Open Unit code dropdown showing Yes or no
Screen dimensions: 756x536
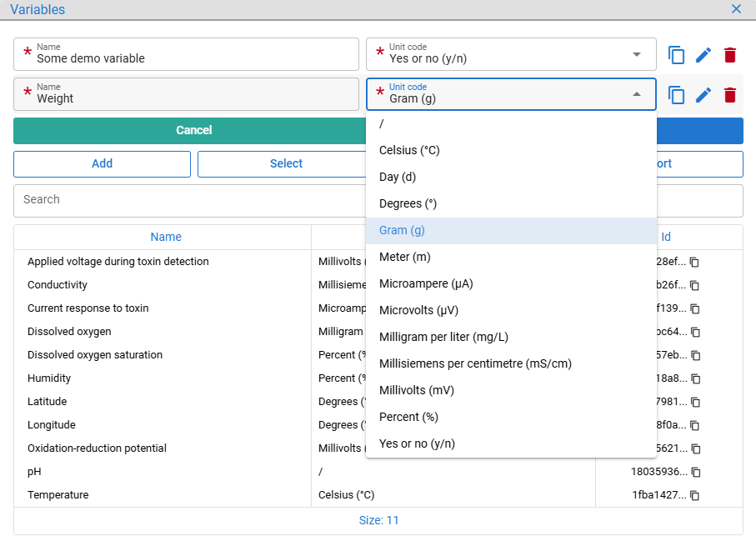[511, 54]
